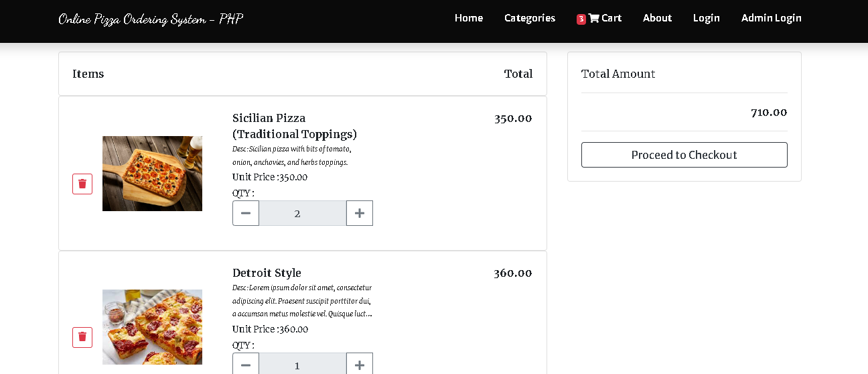Screen dimensions: 868x374
Task: Click the Online Pizza Ordering System logo
Action: [151, 19]
